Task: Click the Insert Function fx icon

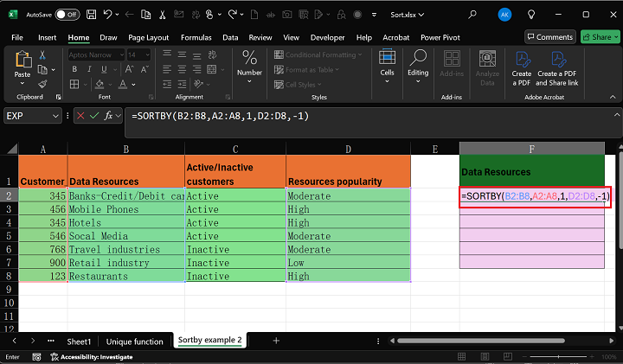Action: click(x=109, y=116)
